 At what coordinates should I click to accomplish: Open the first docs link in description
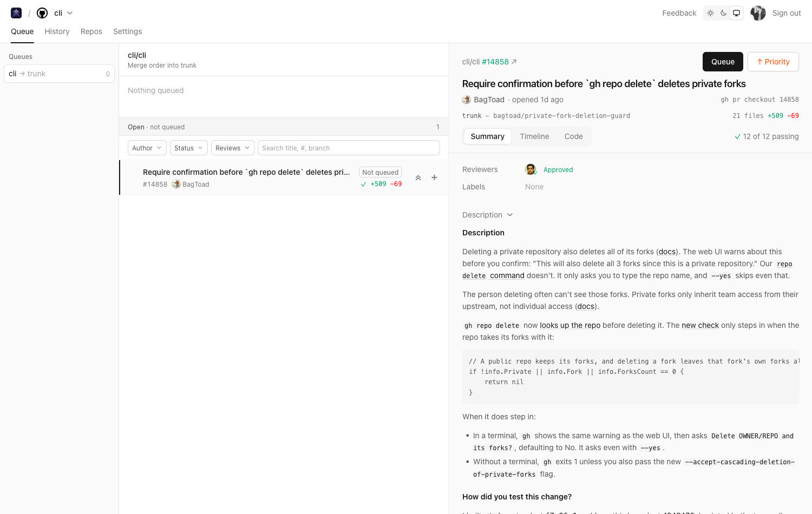click(x=667, y=252)
